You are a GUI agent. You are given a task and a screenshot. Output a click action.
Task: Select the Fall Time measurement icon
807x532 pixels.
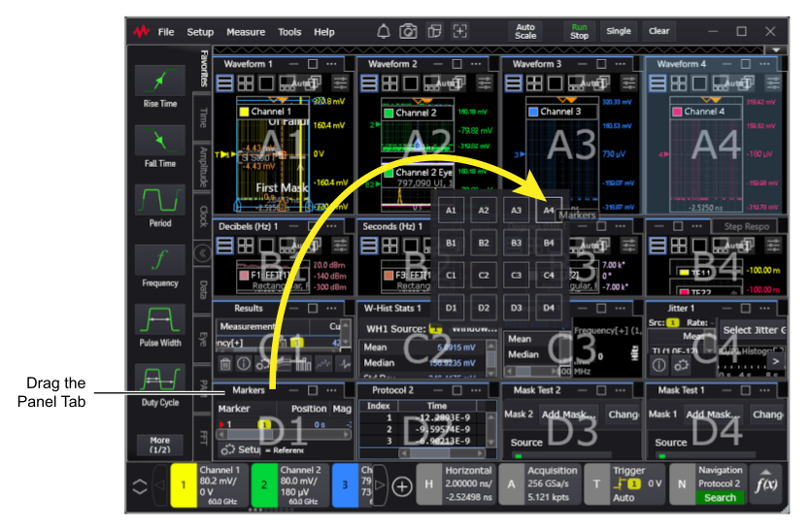point(159,142)
